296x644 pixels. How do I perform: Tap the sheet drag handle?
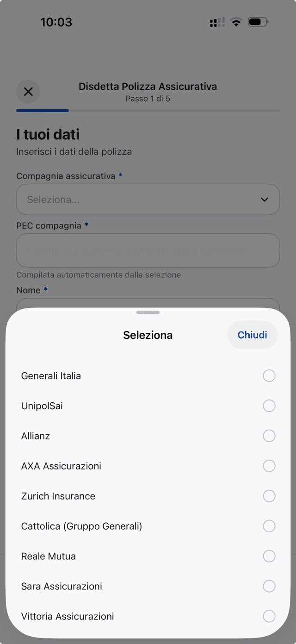pyautogui.click(x=148, y=313)
